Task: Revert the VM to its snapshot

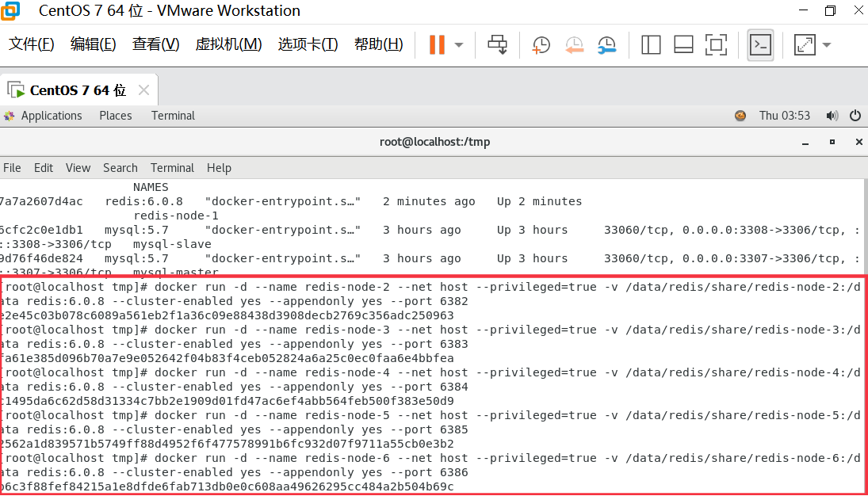Action: [x=575, y=45]
